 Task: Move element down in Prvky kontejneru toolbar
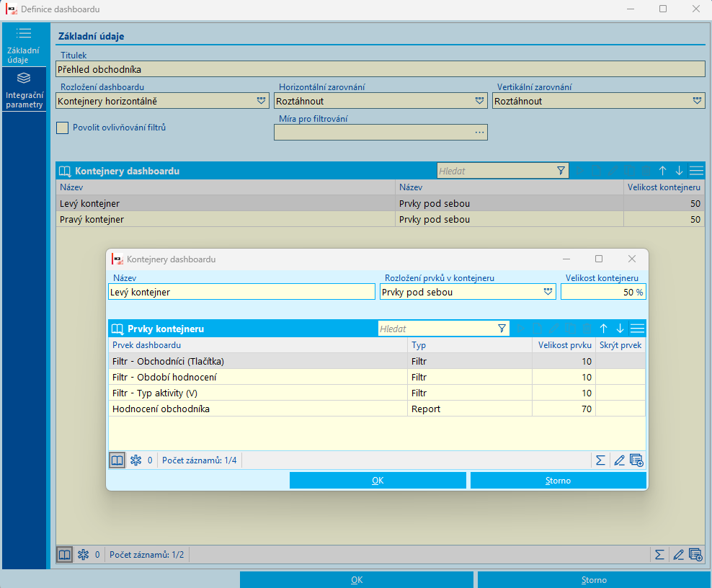tap(620, 329)
